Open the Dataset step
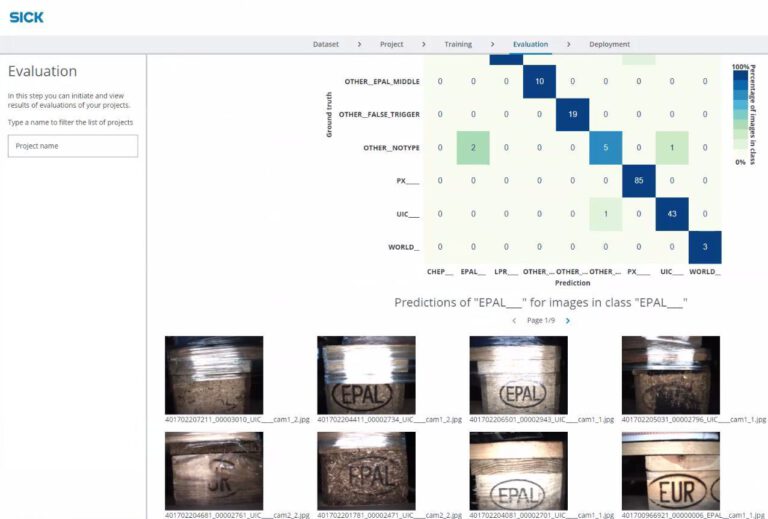768x519 pixels. pyautogui.click(x=326, y=44)
